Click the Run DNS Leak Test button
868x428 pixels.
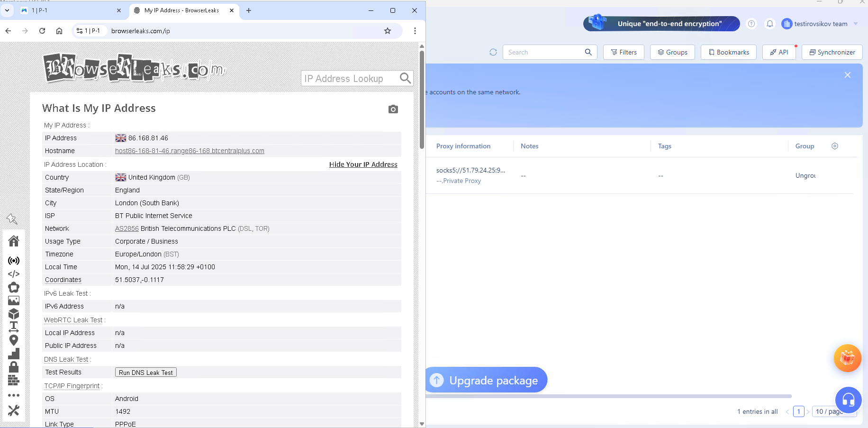[146, 373]
